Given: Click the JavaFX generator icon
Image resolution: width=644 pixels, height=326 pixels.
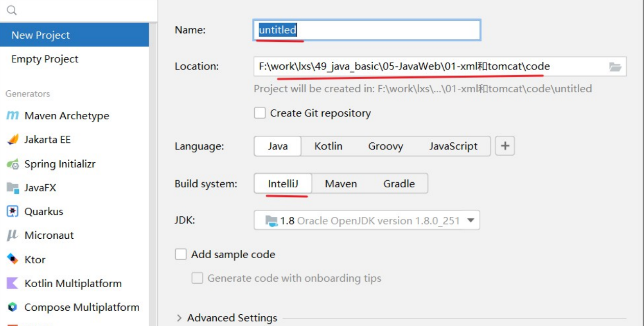Looking at the screenshot, I should click(12, 188).
